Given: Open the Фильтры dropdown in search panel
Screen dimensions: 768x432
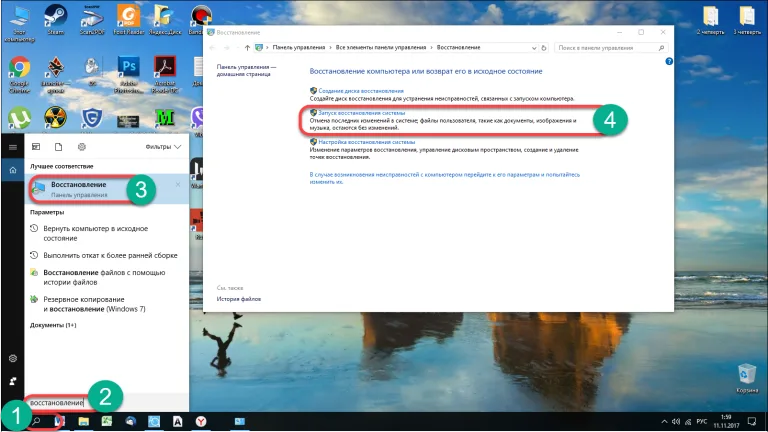Looking at the screenshot, I should 163,146.
